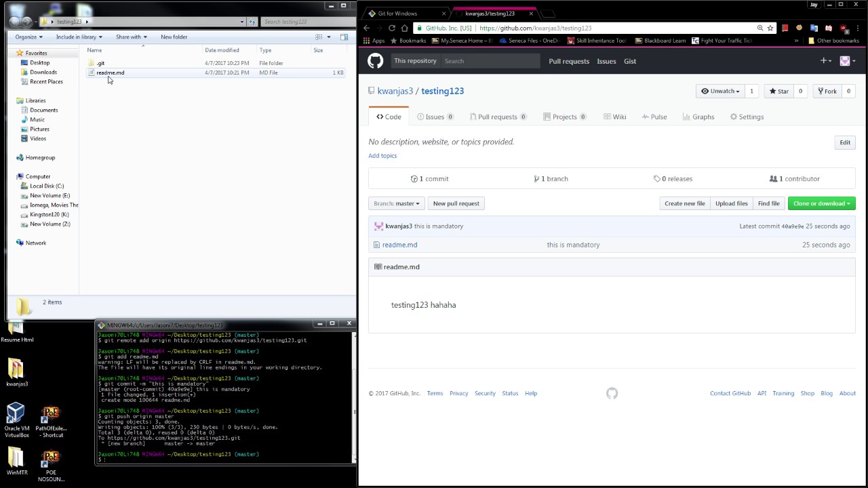This screenshot has height=488, width=868.
Task: Click the Find file button
Action: [x=769, y=203]
